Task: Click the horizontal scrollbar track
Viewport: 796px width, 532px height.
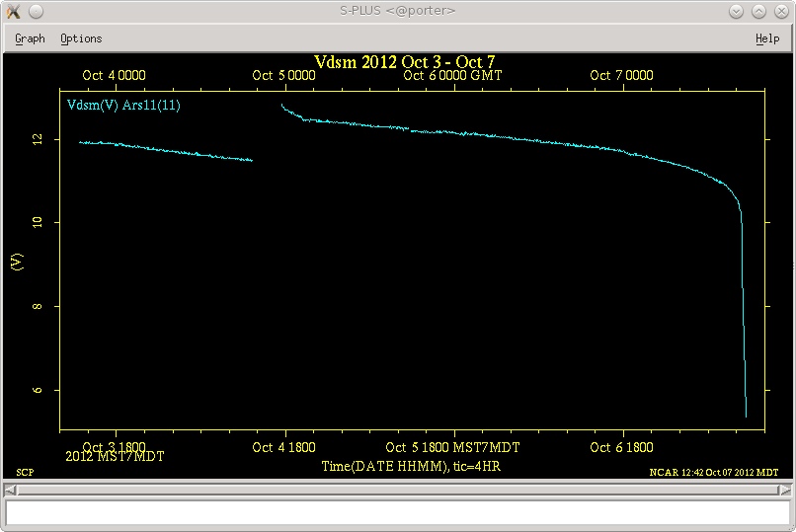Action: pyautogui.click(x=395, y=490)
